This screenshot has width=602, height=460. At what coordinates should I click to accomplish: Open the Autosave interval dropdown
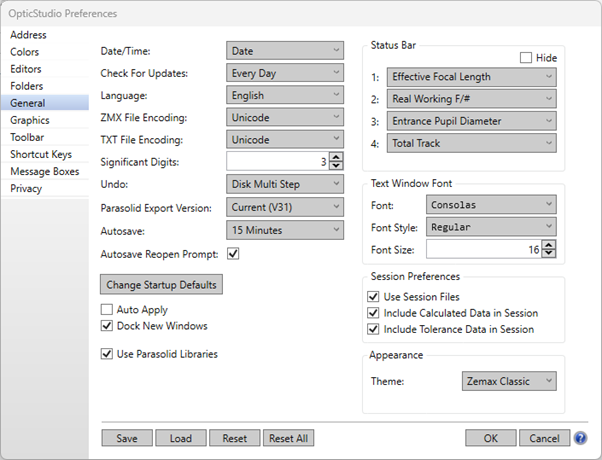point(284,230)
